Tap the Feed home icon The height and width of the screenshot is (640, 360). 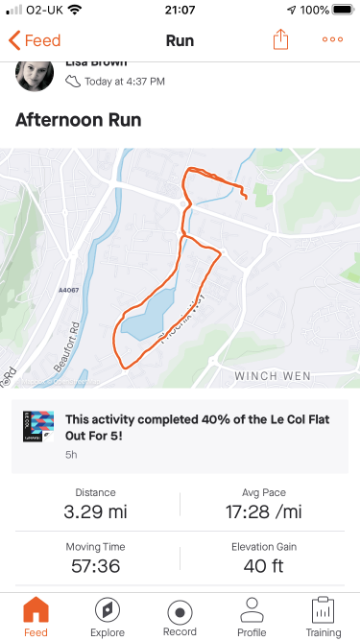pos(36,611)
